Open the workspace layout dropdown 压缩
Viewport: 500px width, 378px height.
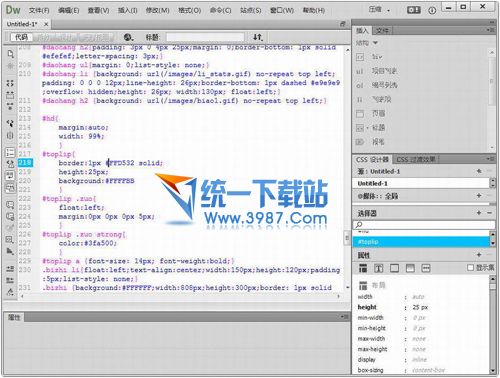(379, 10)
